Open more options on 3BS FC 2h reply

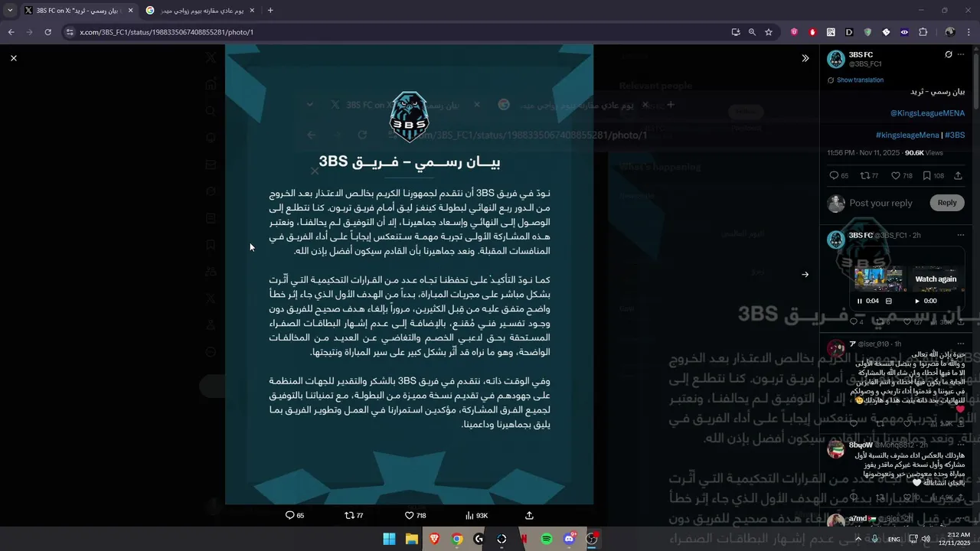961,235
